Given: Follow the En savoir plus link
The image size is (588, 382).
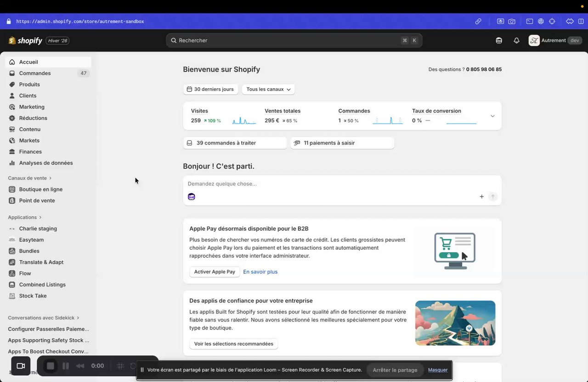Looking at the screenshot, I should pos(260,272).
